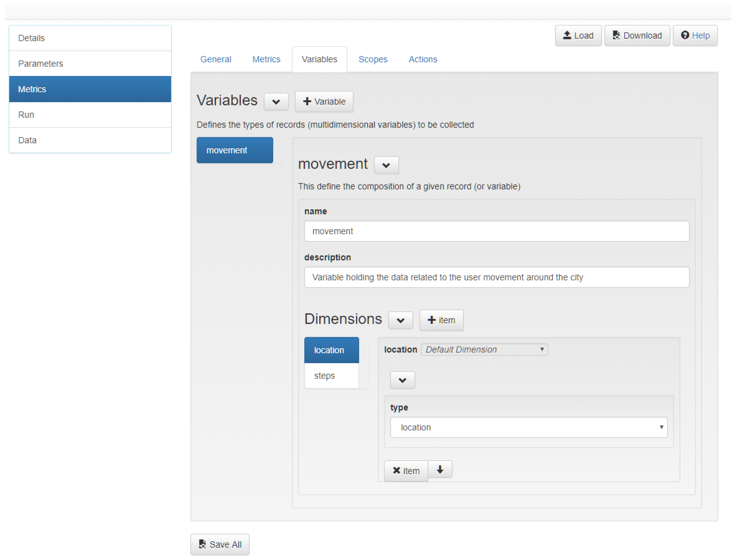Screen dimensions: 737x560
Task: Open Parameters in the sidebar
Action: click(x=90, y=64)
